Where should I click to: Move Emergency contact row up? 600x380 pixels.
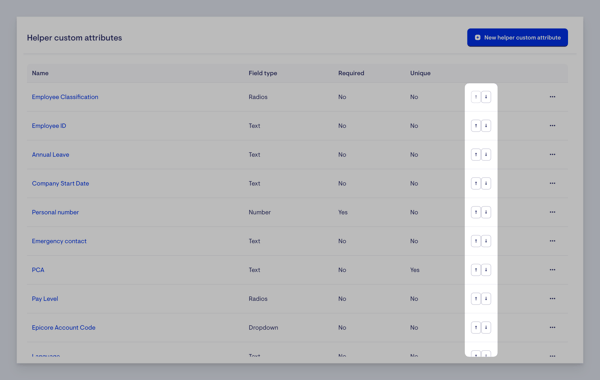point(476,241)
